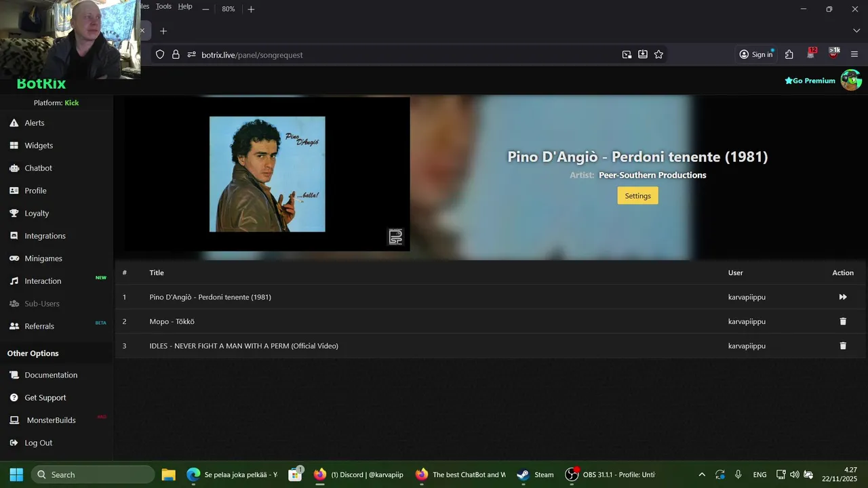Click the site permissions icon in the address bar

(x=191, y=54)
